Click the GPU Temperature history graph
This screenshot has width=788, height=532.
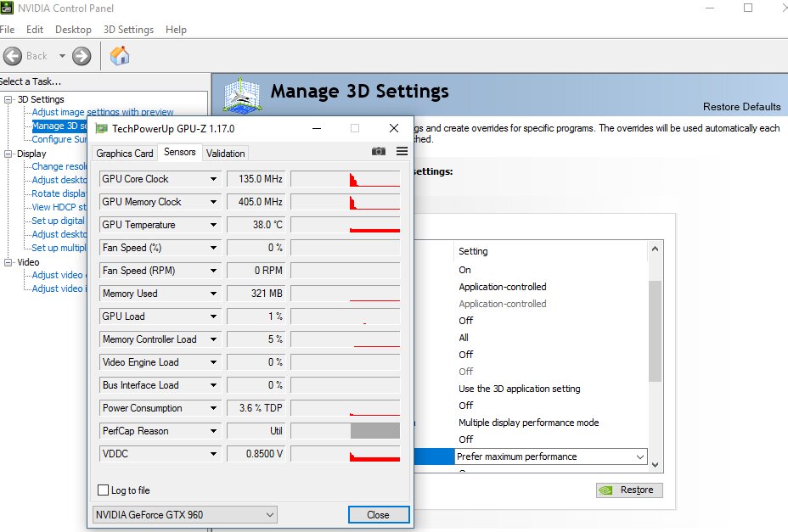click(346, 225)
